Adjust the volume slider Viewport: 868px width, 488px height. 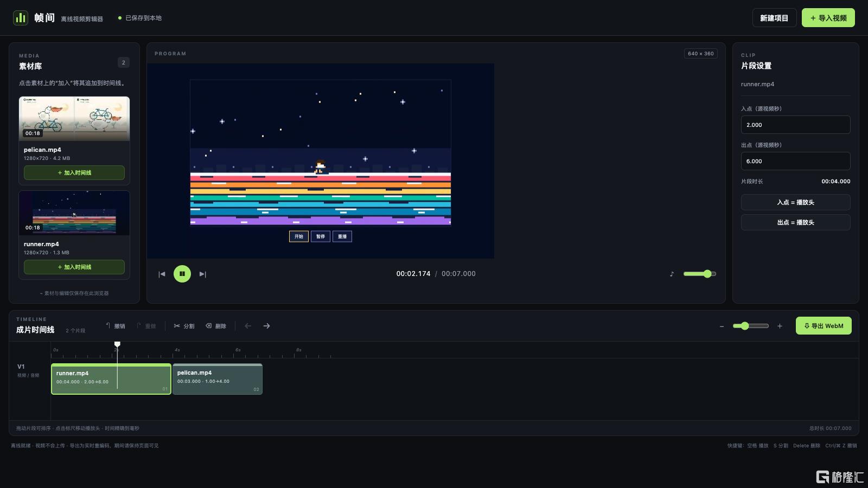click(x=700, y=274)
